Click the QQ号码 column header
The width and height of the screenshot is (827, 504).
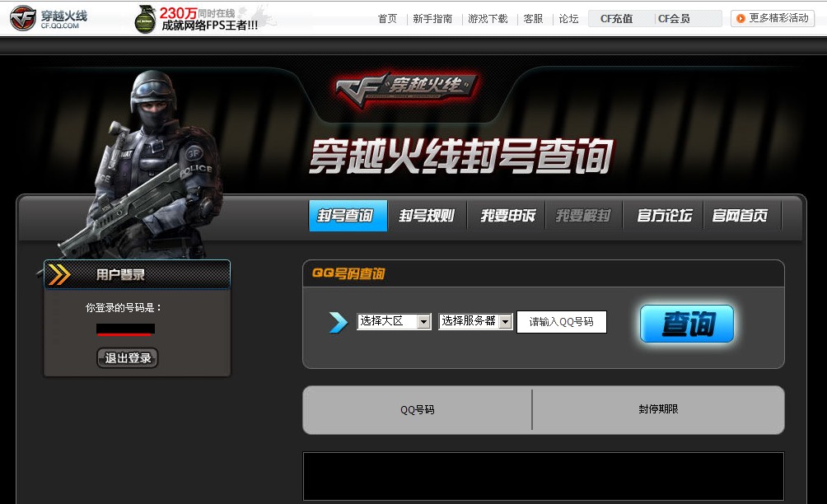[x=417, y=409]
